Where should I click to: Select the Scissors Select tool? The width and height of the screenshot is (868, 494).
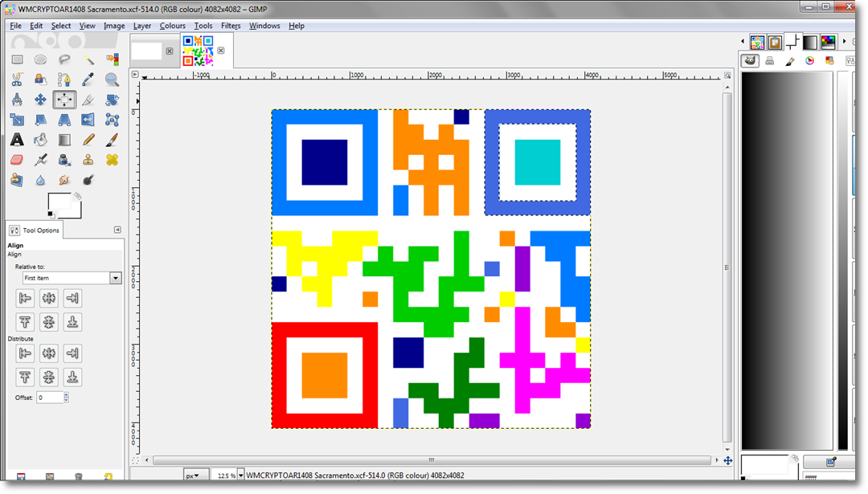pyautogui.click(x=17, y=80)
